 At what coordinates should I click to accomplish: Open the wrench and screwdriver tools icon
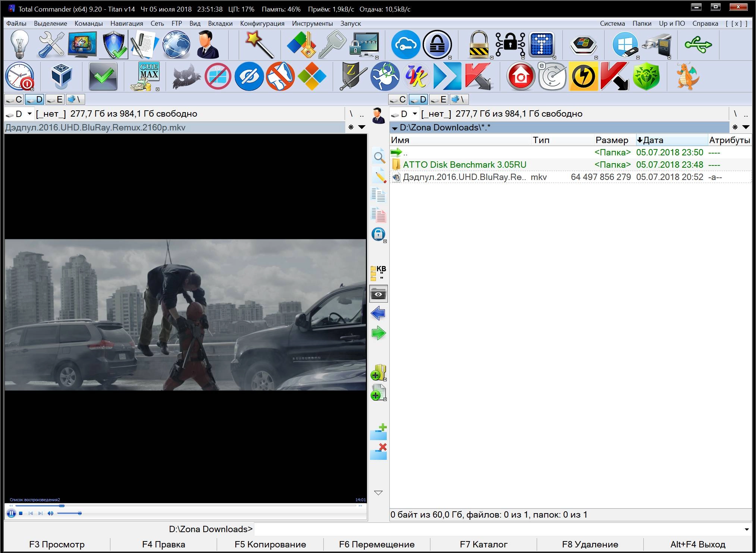[x=51, y=44]
